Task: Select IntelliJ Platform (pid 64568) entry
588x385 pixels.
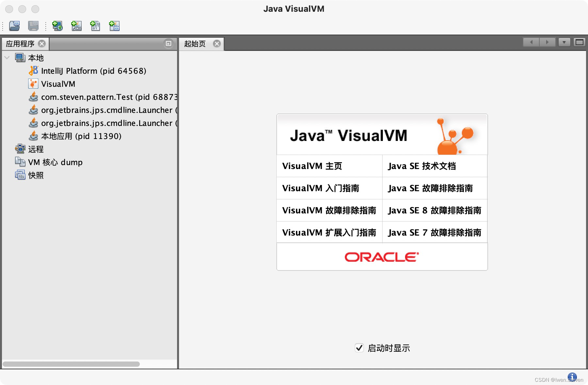Action: pyautogui.click(x=94, y=71)
